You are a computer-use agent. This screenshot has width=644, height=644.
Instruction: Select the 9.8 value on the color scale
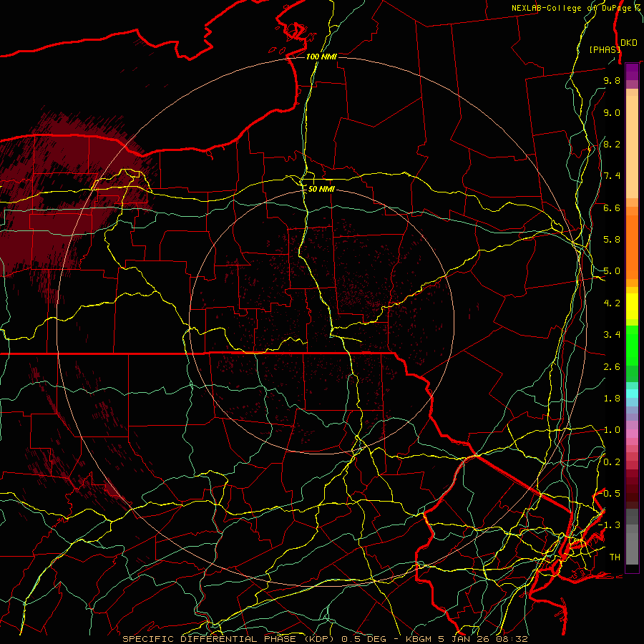pos(612,80)
